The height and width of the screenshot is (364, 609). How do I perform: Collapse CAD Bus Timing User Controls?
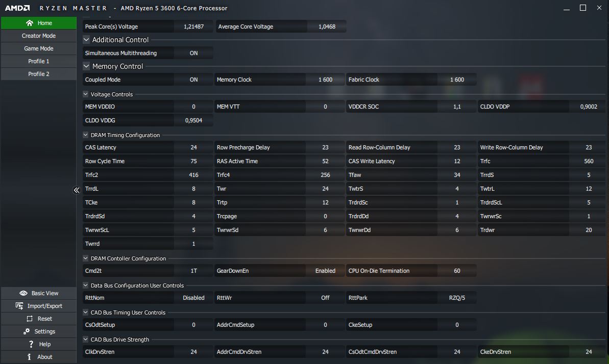click(x=85, y=313)
